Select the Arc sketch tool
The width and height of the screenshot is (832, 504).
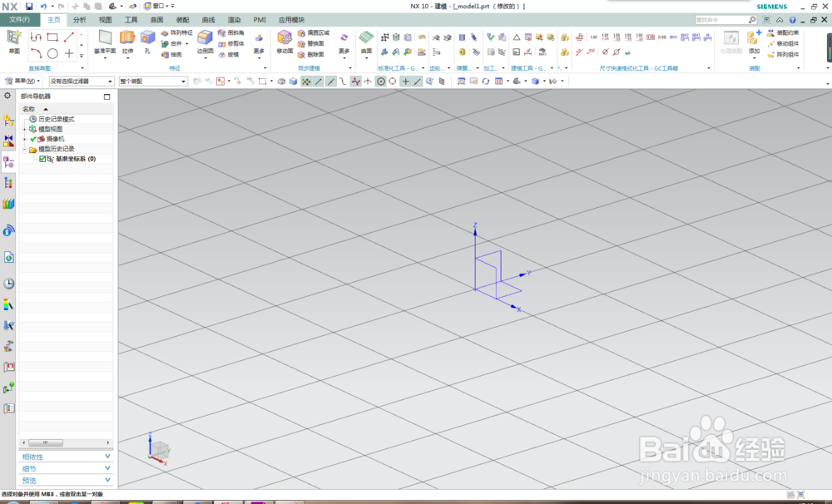(x=36, y=53)
